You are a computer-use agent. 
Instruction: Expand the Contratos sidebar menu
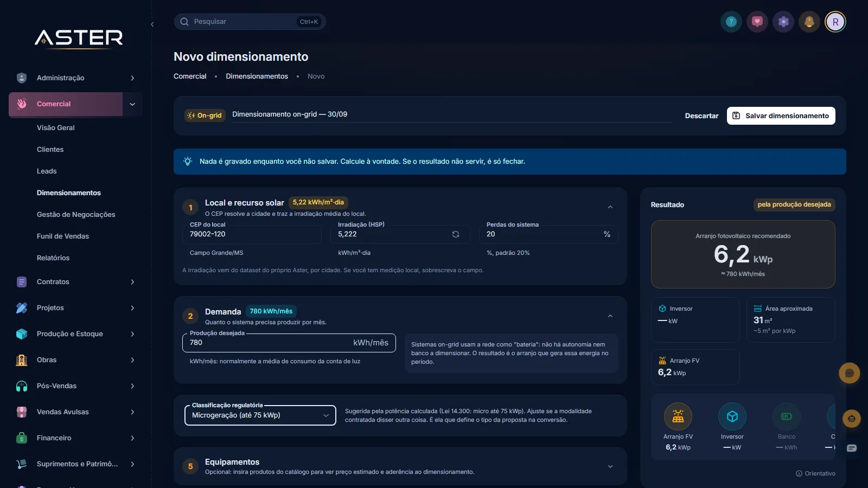click(x=76, y=282)
